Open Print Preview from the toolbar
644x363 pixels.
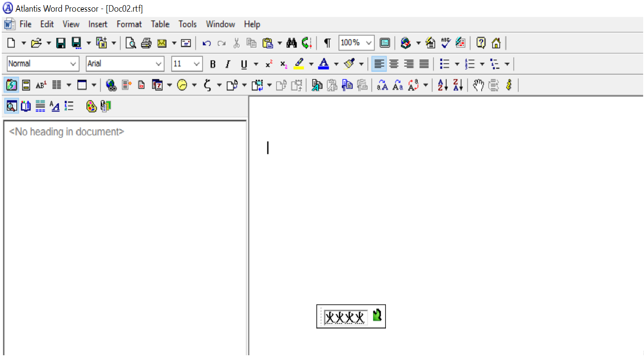tap(130, 43)
